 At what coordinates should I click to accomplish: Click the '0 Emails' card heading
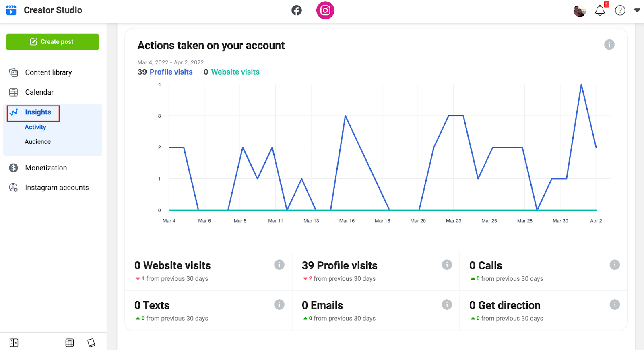click(322, 305)
